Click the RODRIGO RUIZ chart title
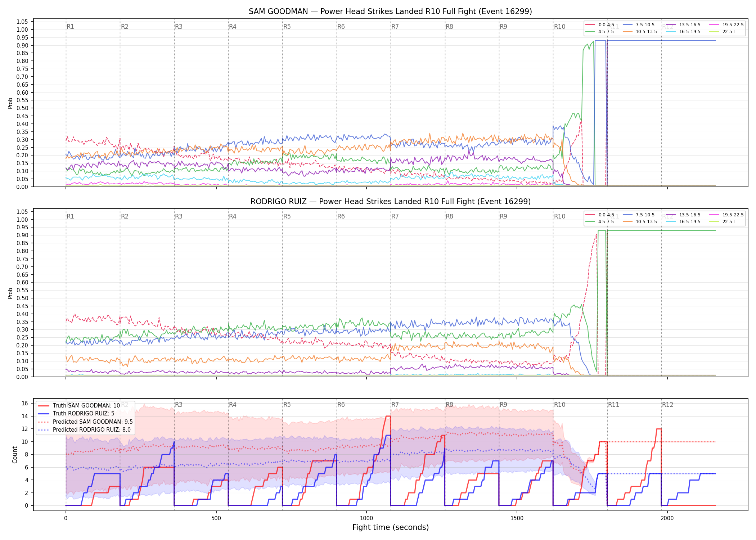This screenshot has width=756, height=540. [391, 202]
